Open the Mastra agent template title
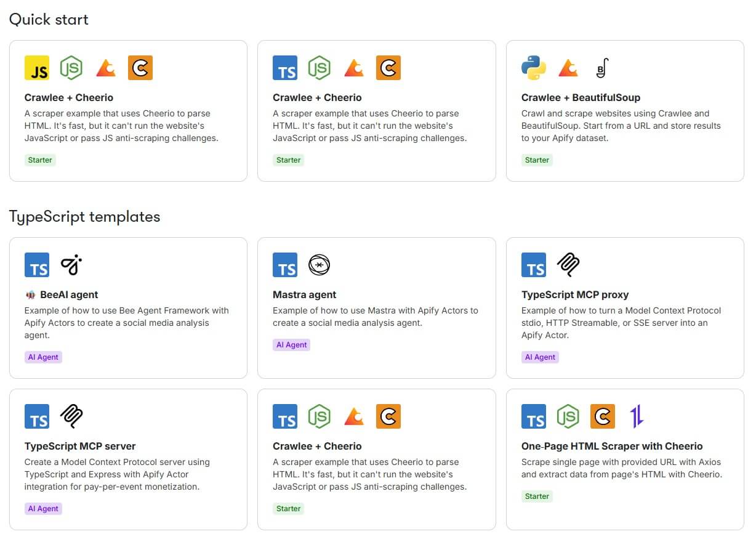Viewport: 756px width, 534px height. tap(305, 294)
